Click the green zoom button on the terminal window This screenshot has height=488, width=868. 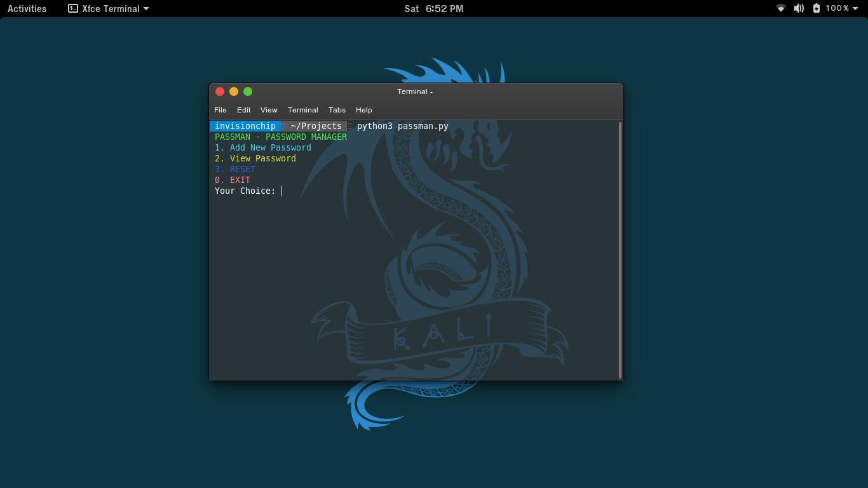247,91
